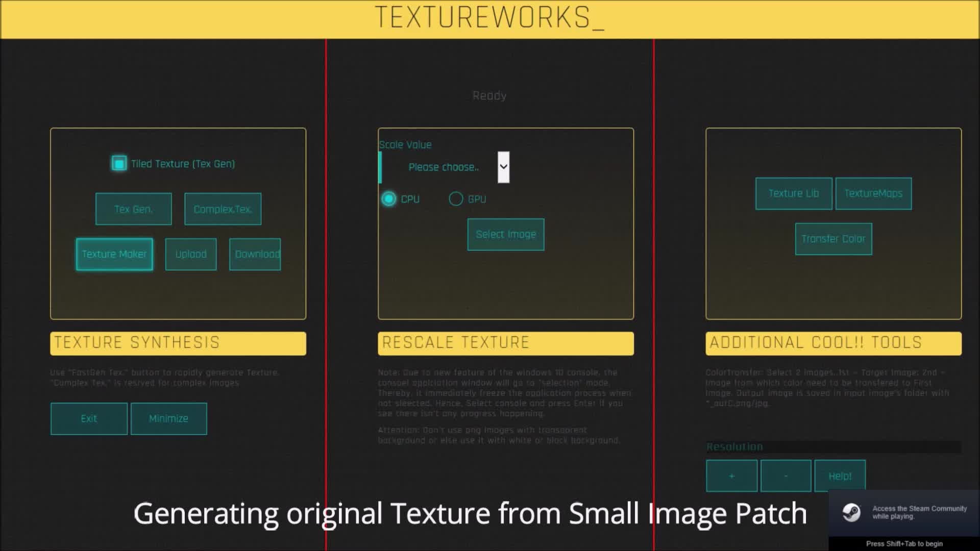This screenshot has width=980, height=551.
Task: Decrease resolution with the minus button
Action: pyautogui.click(x=786, y=476)
